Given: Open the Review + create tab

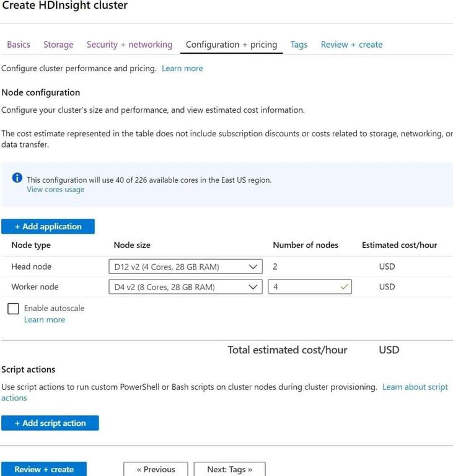Looking at the screenshot, I should 351,45.
